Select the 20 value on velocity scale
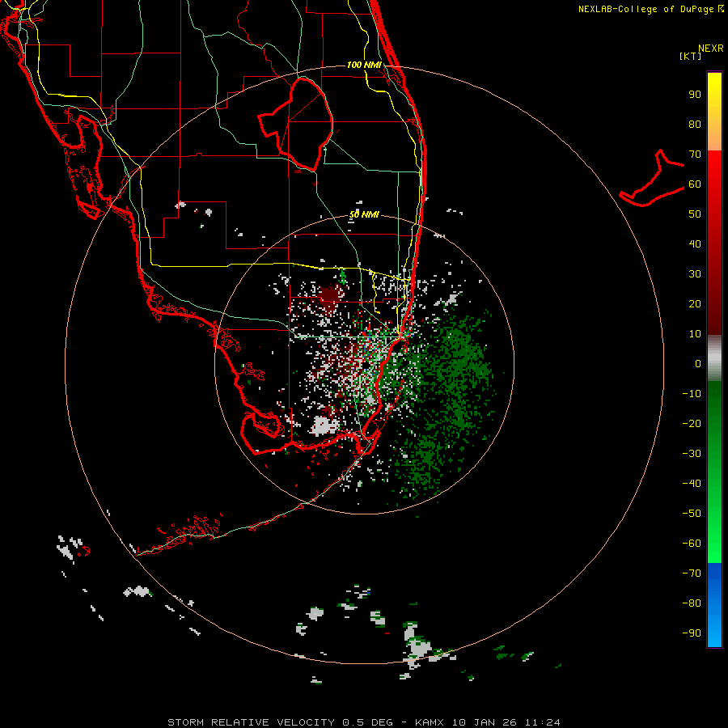728x728 pixels. click(x=695, y=304)
